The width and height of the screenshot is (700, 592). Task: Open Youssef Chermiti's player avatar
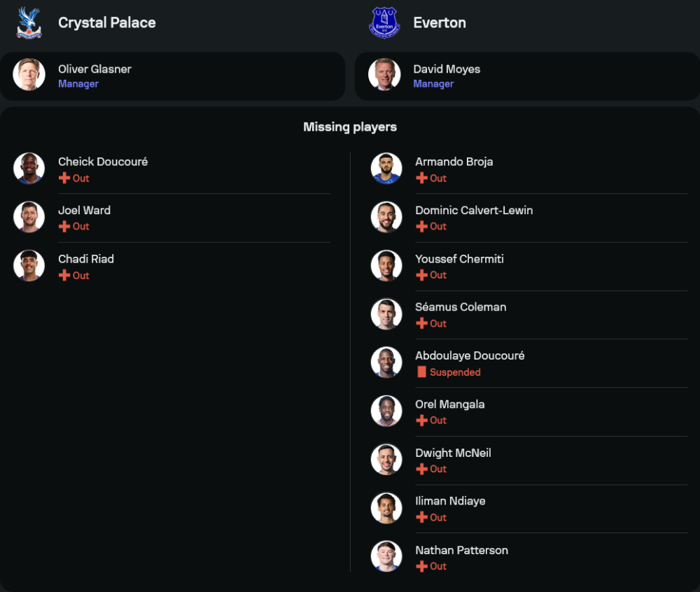[386, 266]
